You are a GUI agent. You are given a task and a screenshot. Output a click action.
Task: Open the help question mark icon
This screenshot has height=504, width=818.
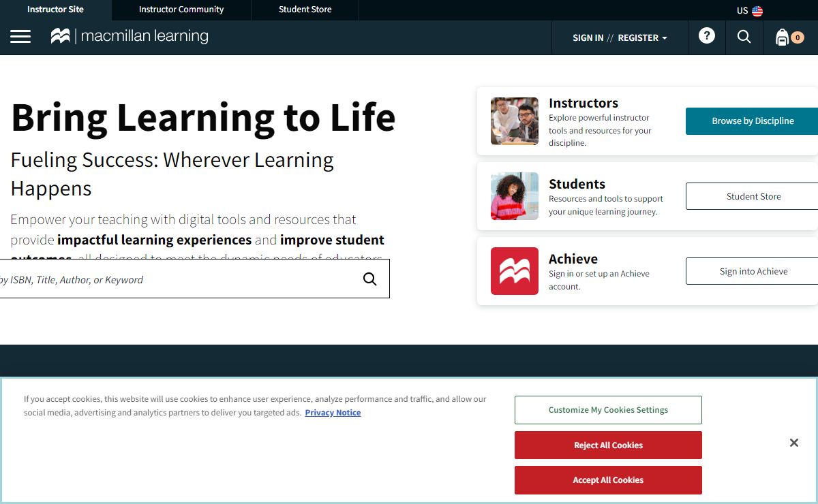point(707,36)
